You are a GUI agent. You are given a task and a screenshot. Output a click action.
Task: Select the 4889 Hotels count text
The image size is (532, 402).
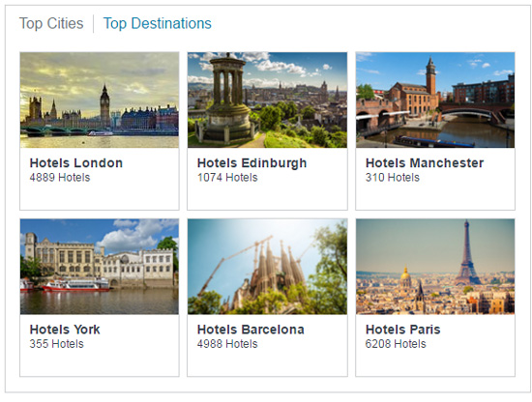(60, 178)
